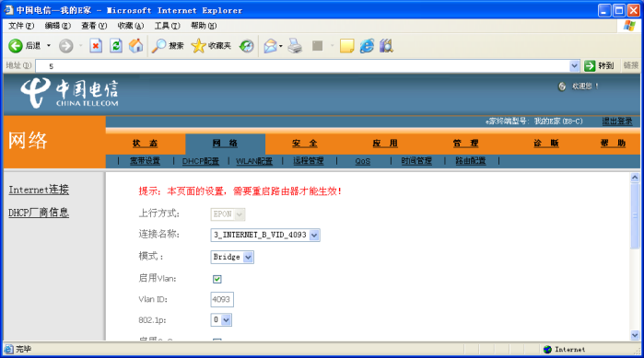Open Favorites star icon
644x358 pixels.
tap(198, 45)
